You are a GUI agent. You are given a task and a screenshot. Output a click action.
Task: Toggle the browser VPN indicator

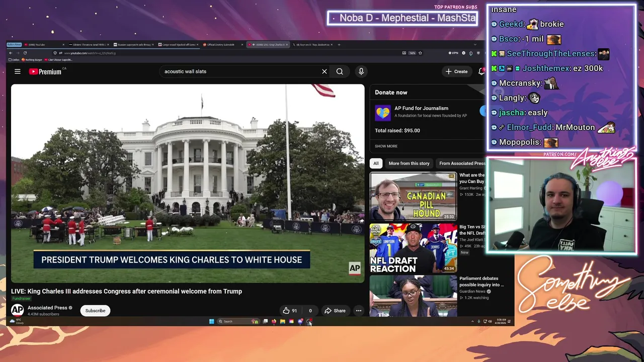coord(454,53)
